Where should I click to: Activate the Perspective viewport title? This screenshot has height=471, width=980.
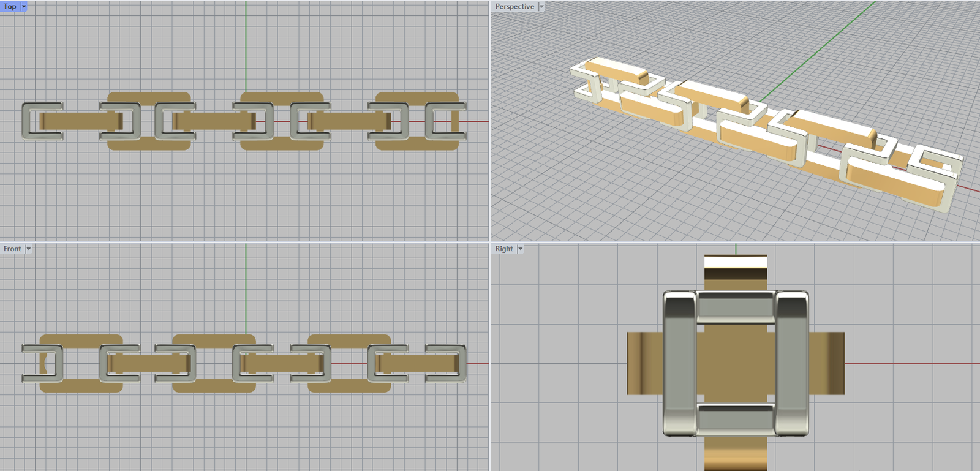pos(514,7)
